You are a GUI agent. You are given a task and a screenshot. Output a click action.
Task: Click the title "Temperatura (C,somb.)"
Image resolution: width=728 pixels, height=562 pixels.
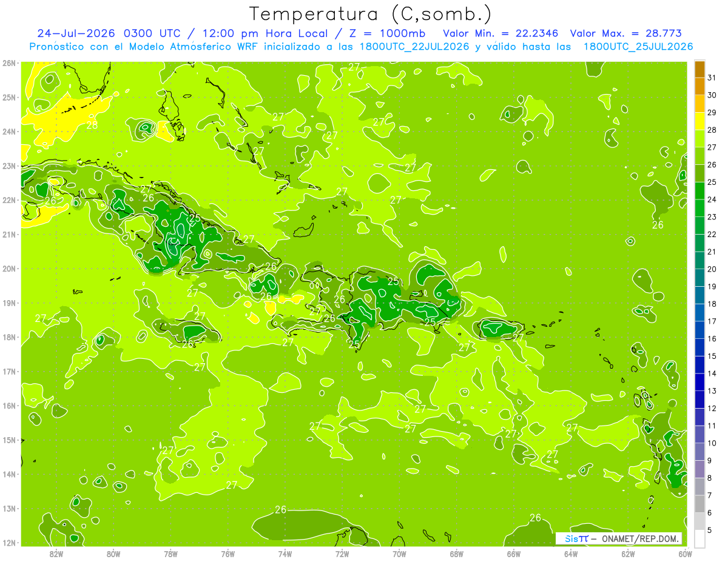tap(370, 14)
